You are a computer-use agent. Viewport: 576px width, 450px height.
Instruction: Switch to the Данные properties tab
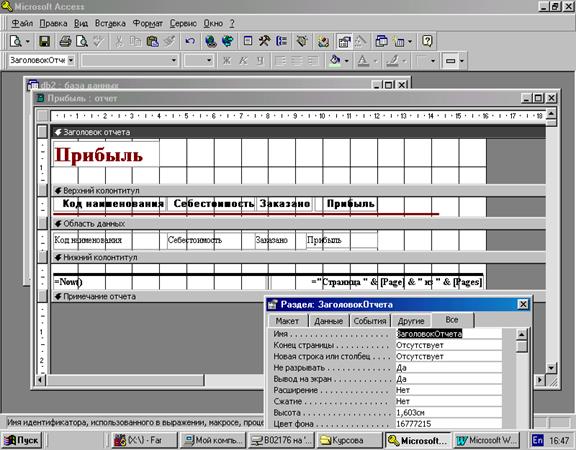click(x=328, y=321)
